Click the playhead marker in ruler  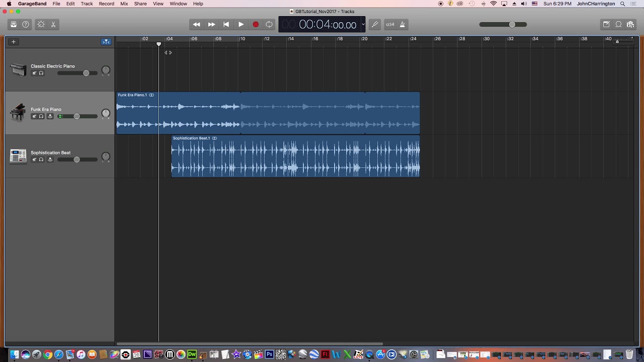tap(159, 44)
